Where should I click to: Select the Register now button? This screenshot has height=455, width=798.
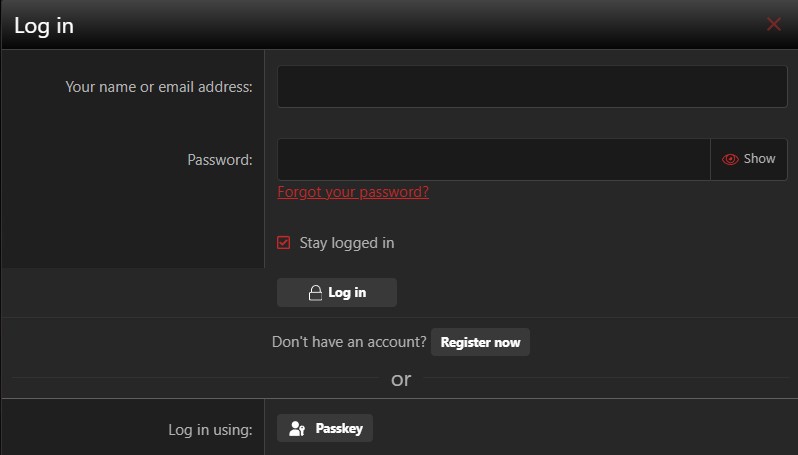coord(480,342)
